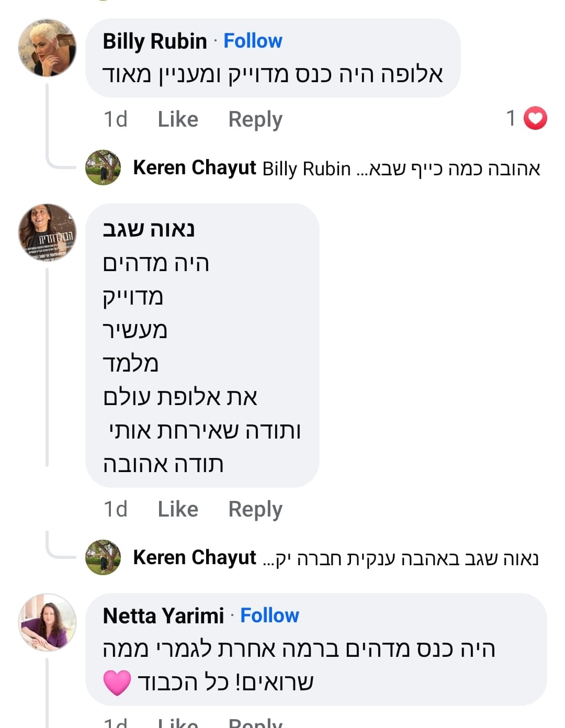
Task: Open נאוה שגב's profile name link
Action: tap(149, 229)
